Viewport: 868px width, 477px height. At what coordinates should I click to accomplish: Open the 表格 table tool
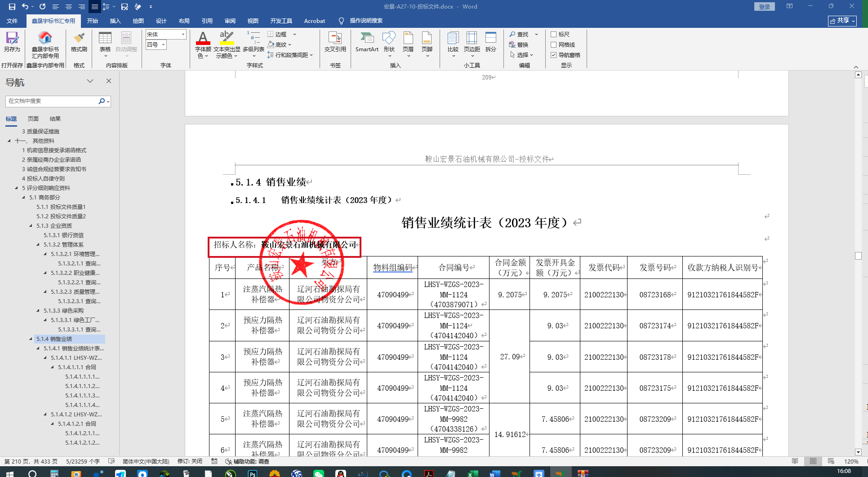tap(105, 41)
